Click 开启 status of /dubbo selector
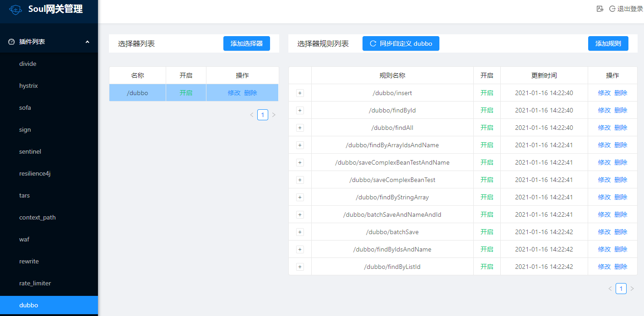The height and width of the screenshot is (316, 644). click(186, 93)
